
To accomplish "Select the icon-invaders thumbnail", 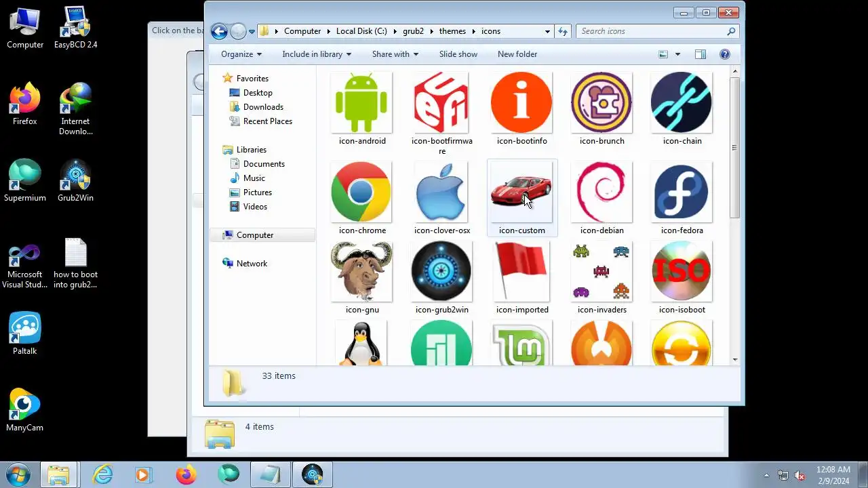I will [x=601, y=272].
